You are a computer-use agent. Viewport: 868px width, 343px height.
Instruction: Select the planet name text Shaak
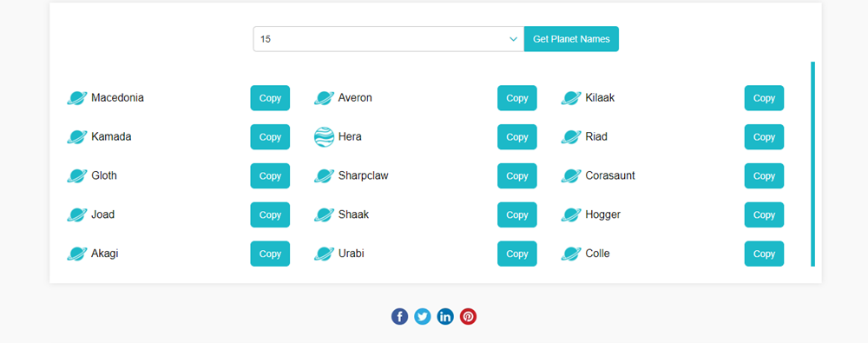tap(353, 214)
